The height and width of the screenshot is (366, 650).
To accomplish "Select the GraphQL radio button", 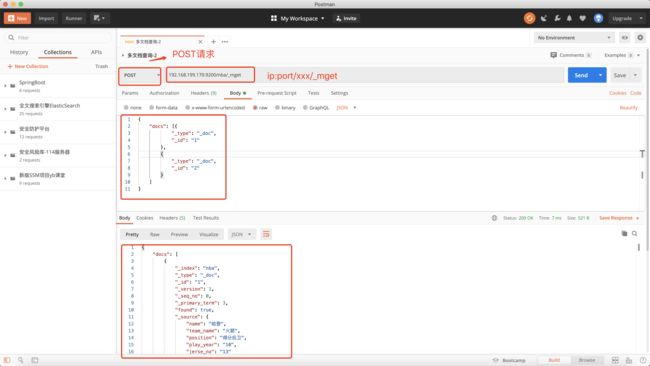I will click(305, 108).
